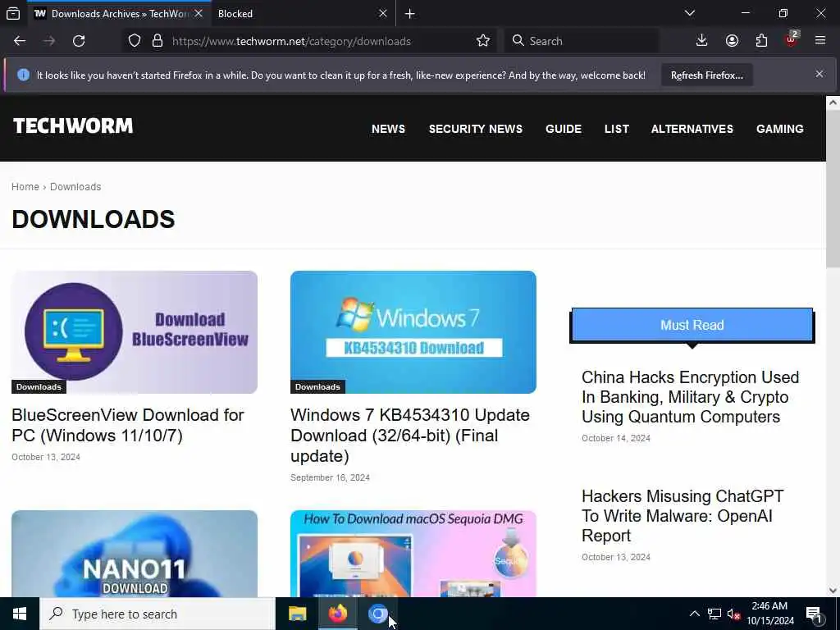Click the September 16, 2024 date text

(330, 477)
